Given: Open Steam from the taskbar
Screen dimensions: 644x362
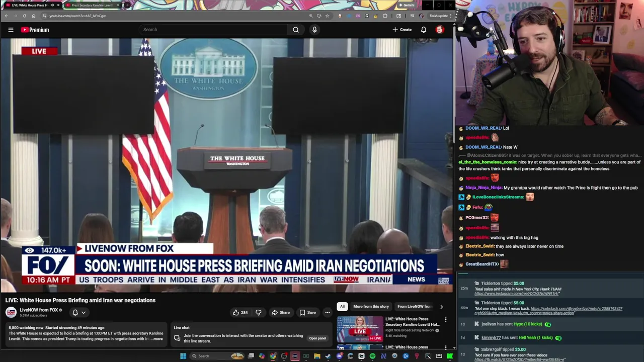Looking at the screenshot, I should [328, 356].
